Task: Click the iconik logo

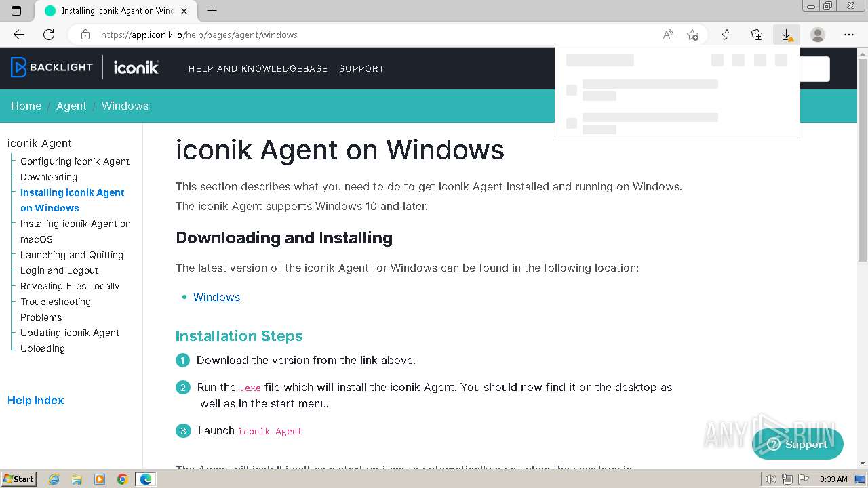Action: (x=136, y=68)
